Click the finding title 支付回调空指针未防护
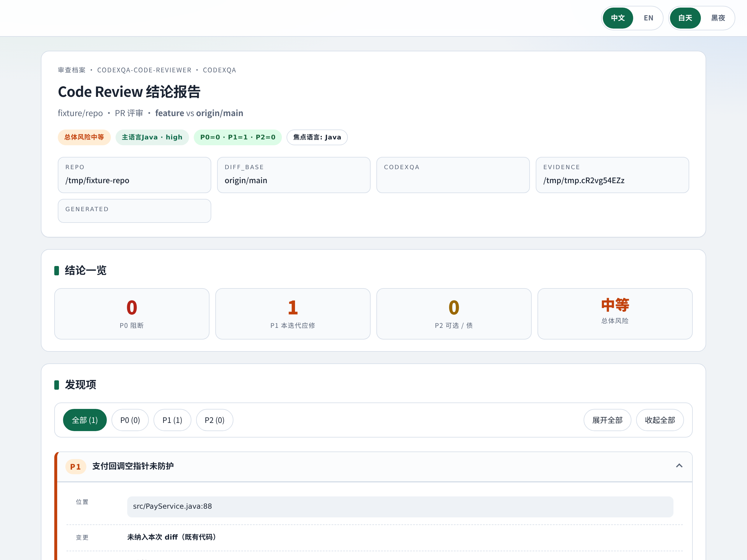747x560 pixels. coord(133,466)
